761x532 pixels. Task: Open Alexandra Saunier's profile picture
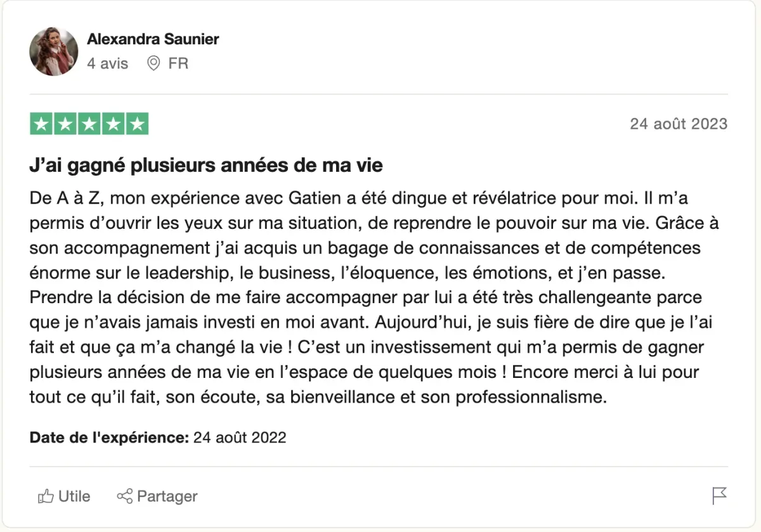[x=54, y=51]
